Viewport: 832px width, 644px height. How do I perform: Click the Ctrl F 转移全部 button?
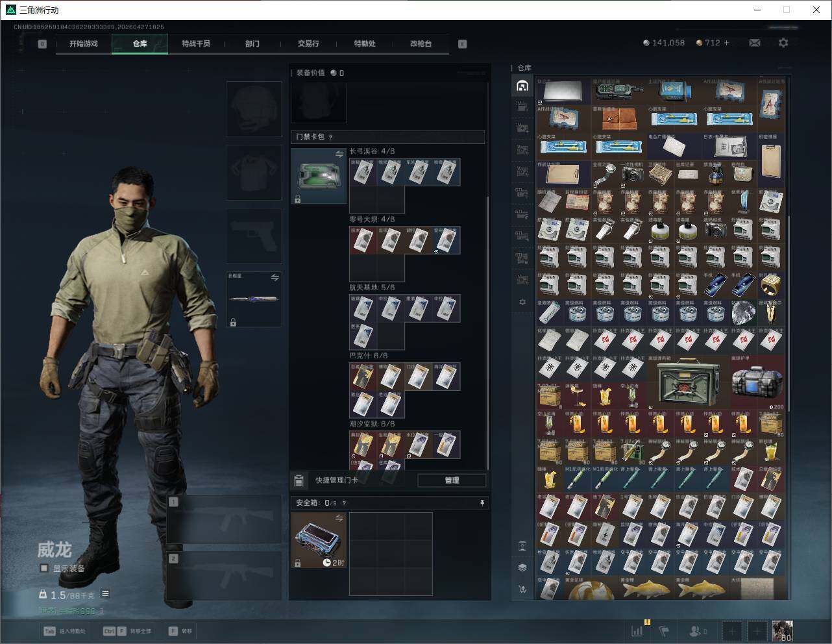coord(127,631)
